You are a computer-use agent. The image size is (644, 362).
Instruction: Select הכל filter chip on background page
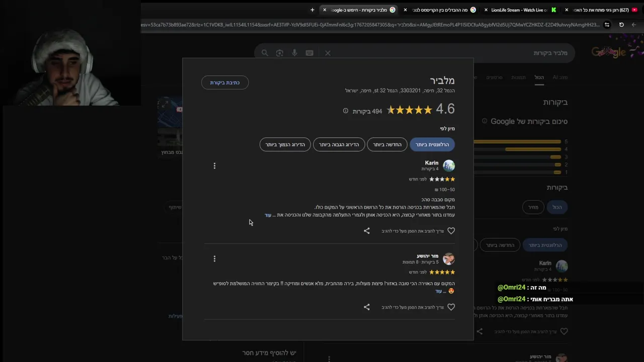(x=557, y=207)
